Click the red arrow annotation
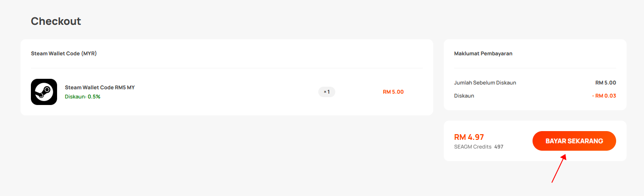Screen dimensions: 644x196 [559, 168]
